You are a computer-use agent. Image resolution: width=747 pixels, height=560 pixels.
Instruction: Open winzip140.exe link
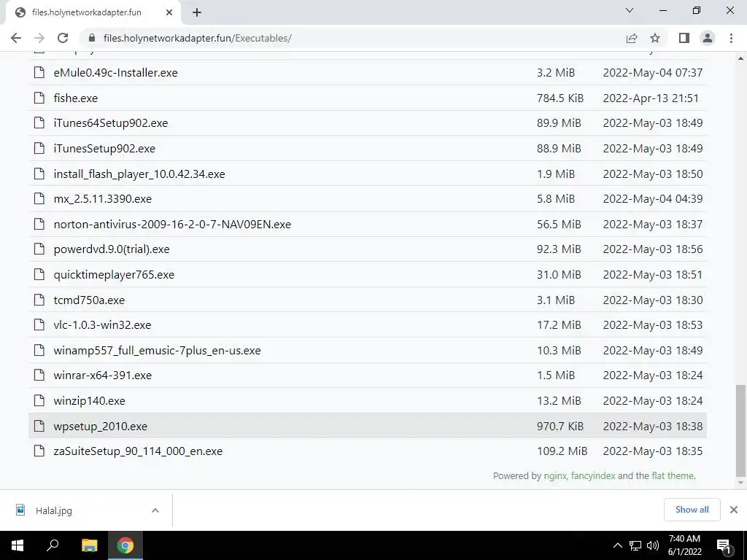89,401
